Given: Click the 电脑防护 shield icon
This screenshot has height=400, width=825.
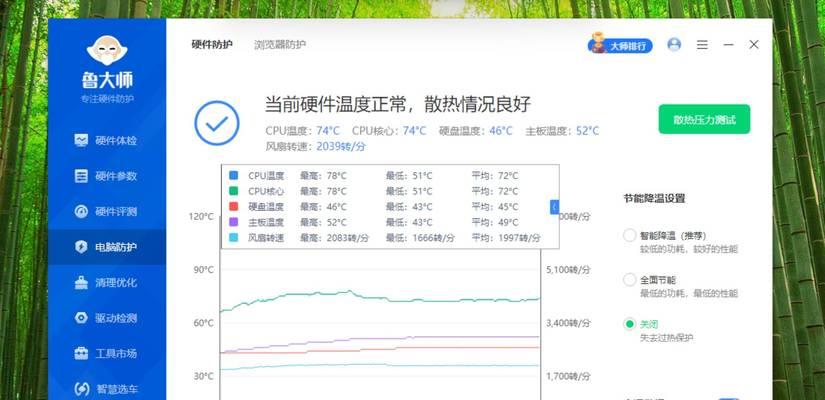Looking at the screenshot, I should click(81, 247).
